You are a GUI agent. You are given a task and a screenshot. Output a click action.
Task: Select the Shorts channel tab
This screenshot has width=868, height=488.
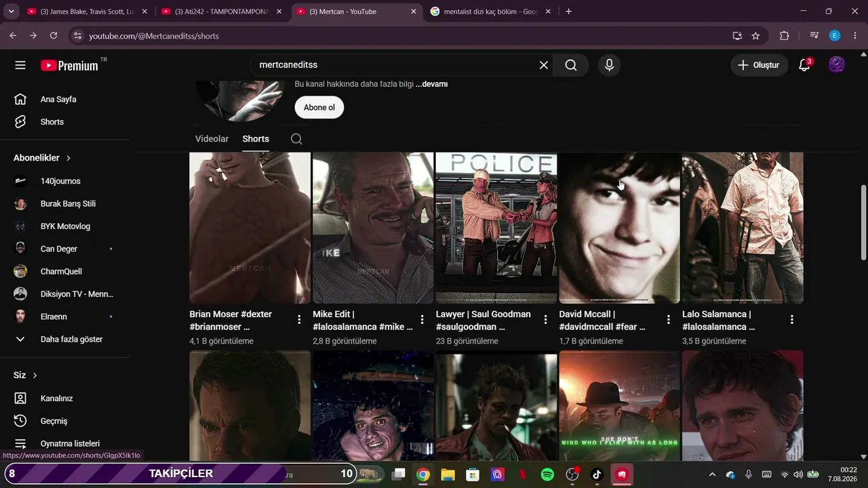256,139
